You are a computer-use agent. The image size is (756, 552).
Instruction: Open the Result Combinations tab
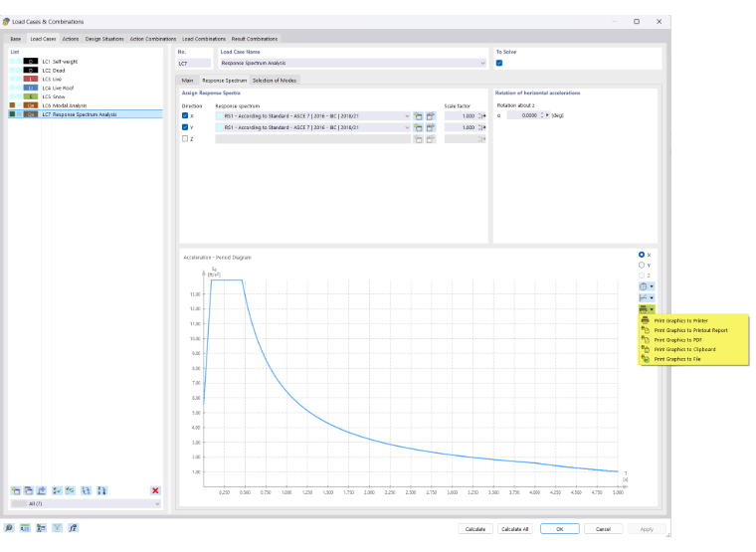[255, 39]
